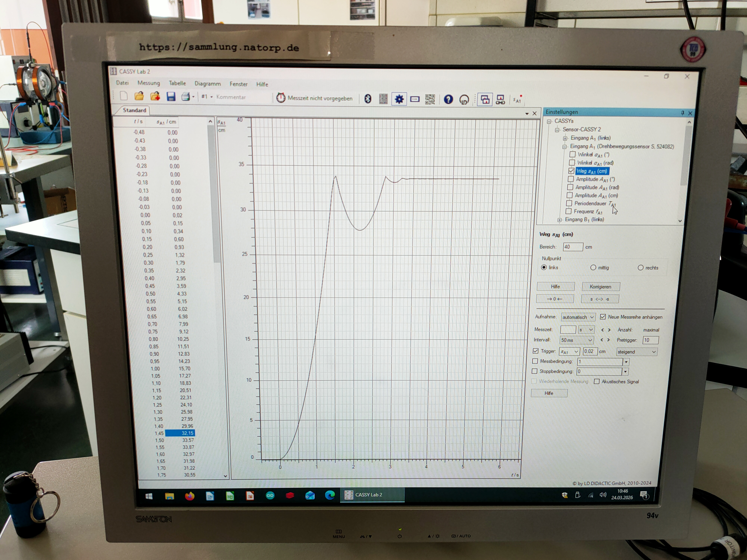Click the stopwatch start measurement icon
The height and width of the screenshot is (560, 747).
(x=281, y=98)
